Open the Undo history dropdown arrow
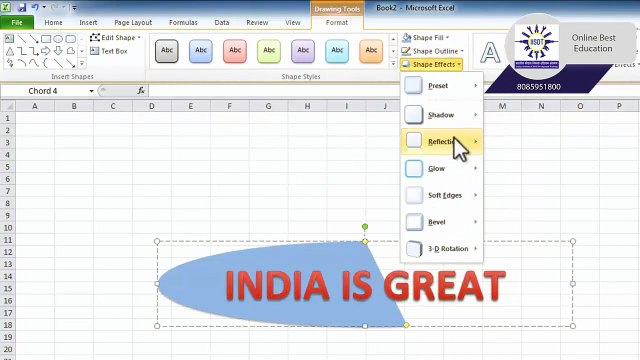 pos(44,7)
